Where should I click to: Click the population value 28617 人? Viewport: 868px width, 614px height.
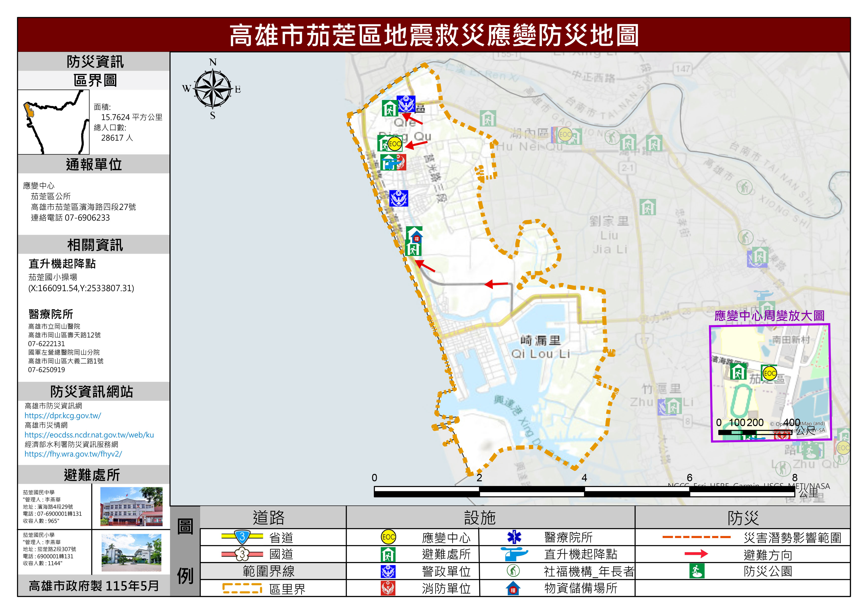[117, 138]
